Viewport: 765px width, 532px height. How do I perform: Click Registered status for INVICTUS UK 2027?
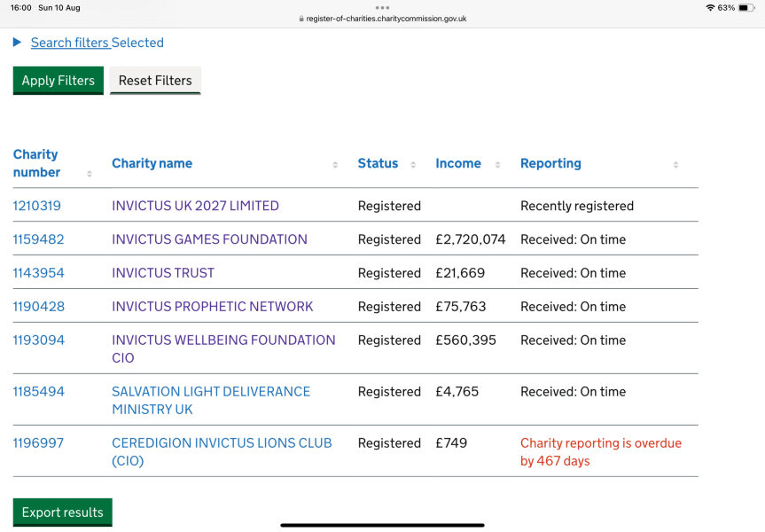[389, 206]
